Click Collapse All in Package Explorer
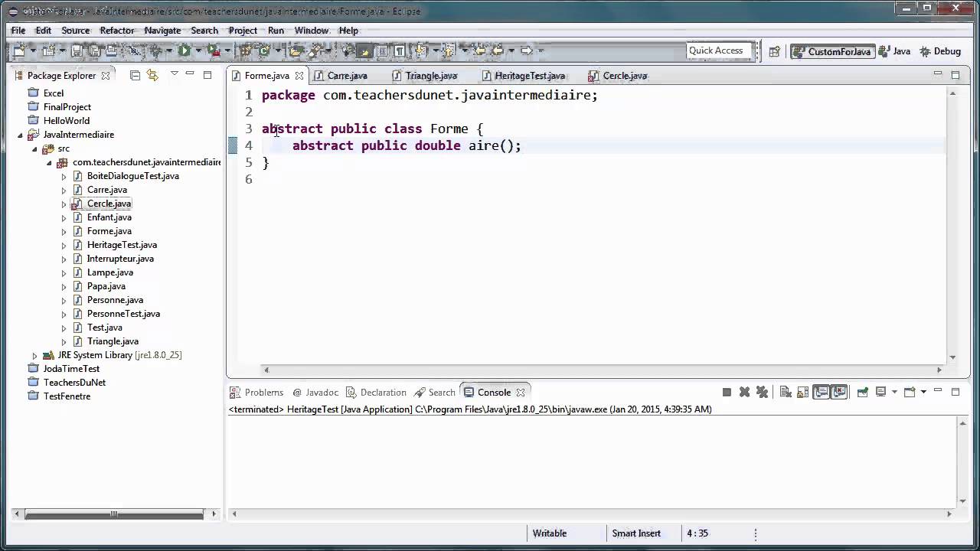 click(x=135, y=75)
